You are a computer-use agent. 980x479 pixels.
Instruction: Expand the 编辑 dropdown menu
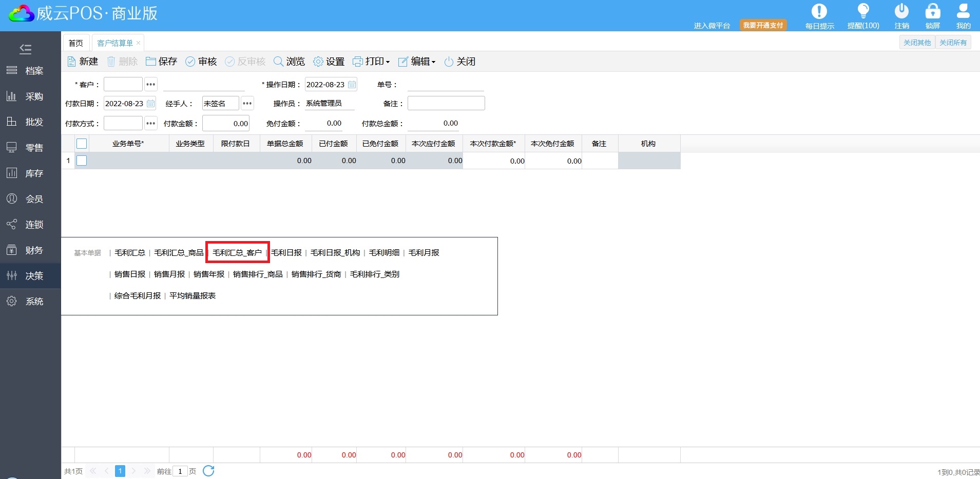[x=417, y=62]
